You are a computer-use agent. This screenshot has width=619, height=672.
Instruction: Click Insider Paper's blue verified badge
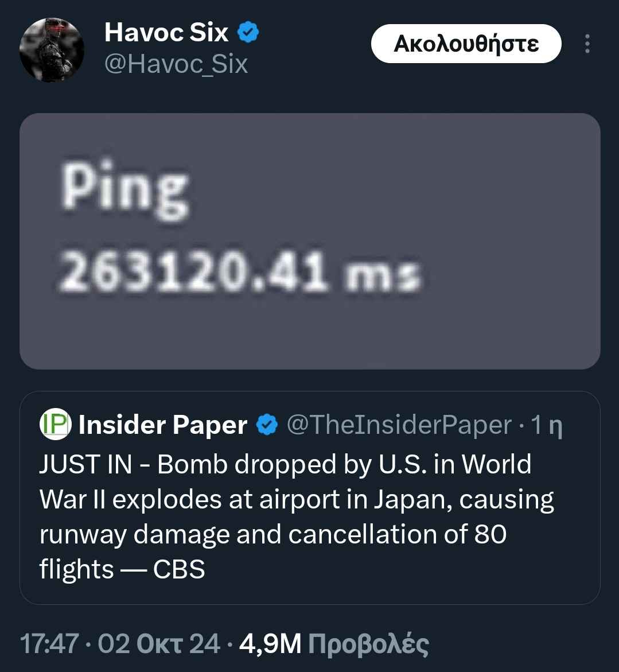[266, 425]
